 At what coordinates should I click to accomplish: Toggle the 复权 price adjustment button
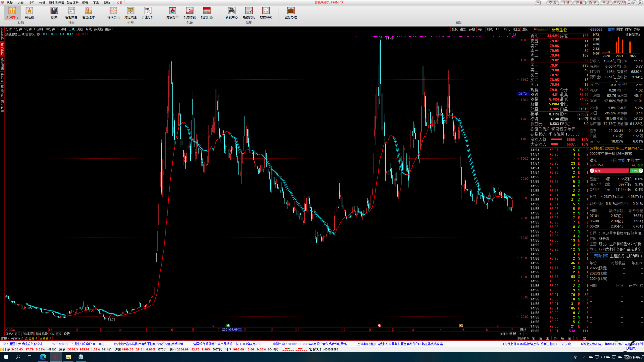pyautogui.click(x=454, y=29)
